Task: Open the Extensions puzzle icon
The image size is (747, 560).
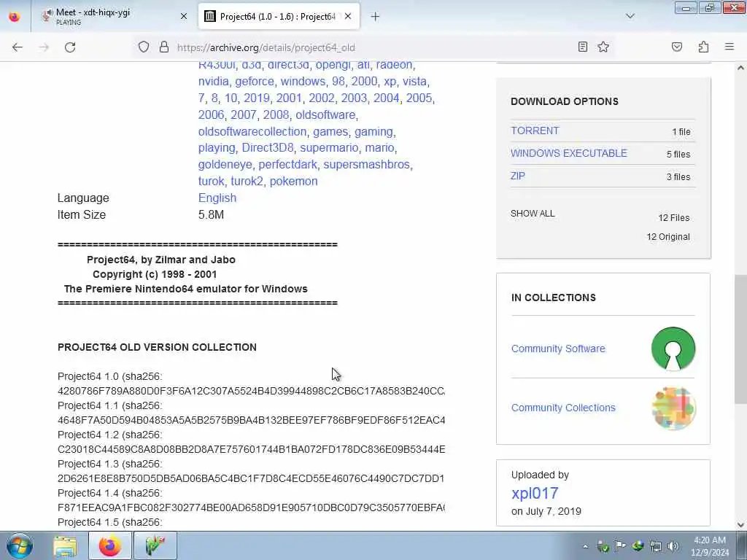Action: pyautogui.click(x=703, y=47)
